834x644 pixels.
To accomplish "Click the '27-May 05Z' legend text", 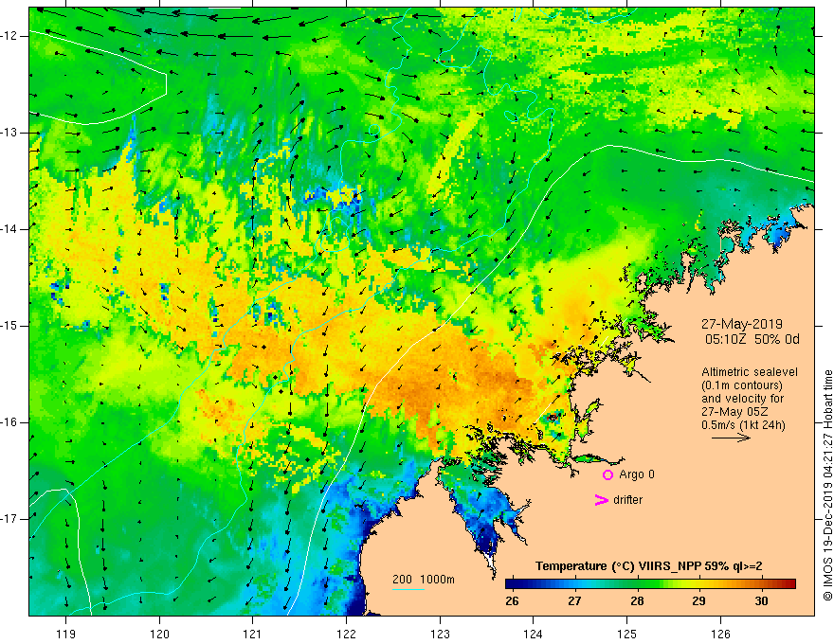I will tap(734, 412).
